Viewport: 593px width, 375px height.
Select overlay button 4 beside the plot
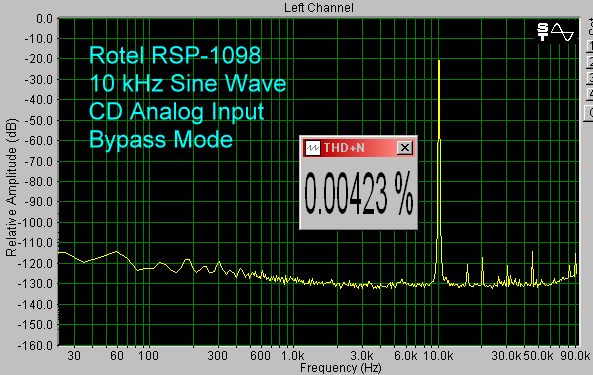590,93
